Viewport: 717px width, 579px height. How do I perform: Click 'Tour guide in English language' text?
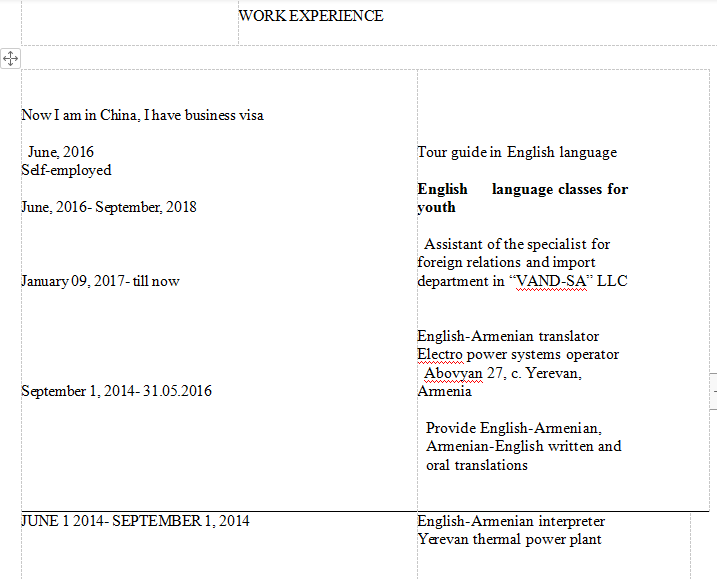click(x=517, y=152)
